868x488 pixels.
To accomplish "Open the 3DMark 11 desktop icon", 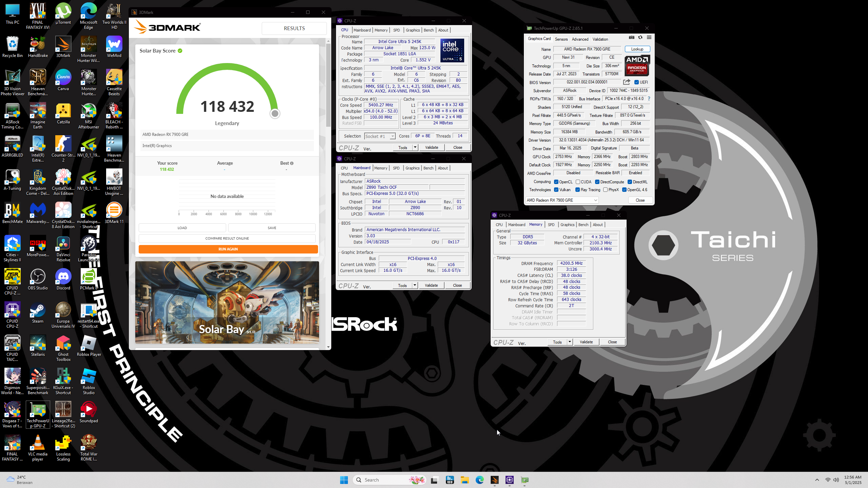I will 114,213.
